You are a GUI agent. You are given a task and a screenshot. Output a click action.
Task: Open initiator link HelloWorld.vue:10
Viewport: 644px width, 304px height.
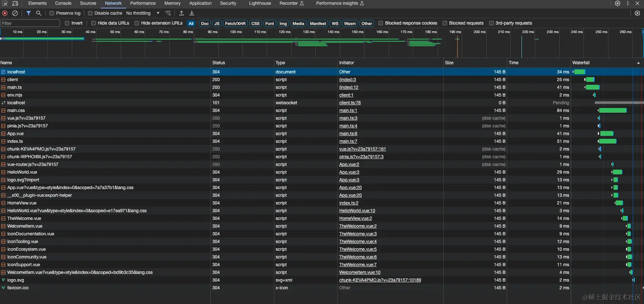click(357, 211)
